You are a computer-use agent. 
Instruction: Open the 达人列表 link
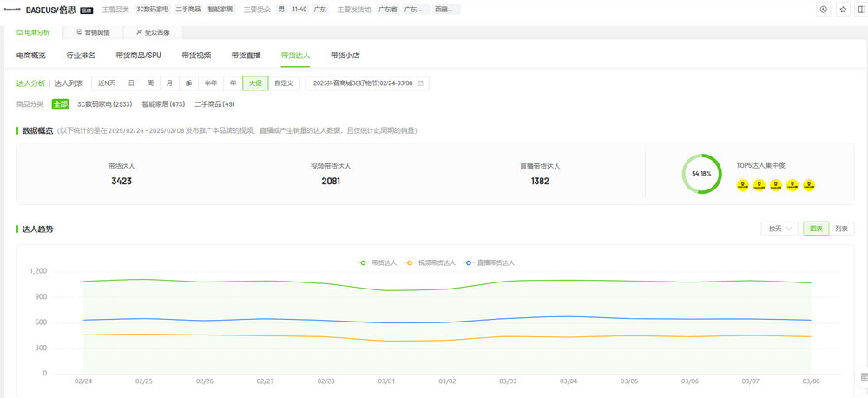tap(69, 83)
